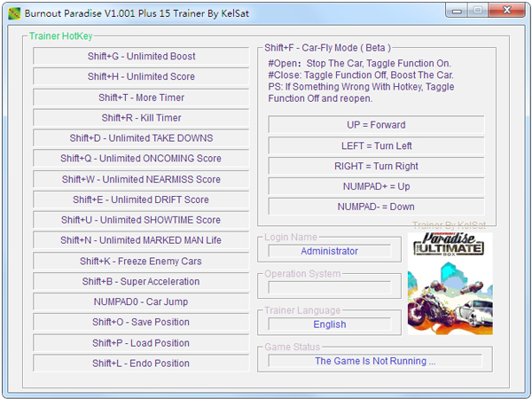Click the Shift+T More Timer entry
Screen dimensions: 532x399
pyautogui.click(x=141, y=98)
